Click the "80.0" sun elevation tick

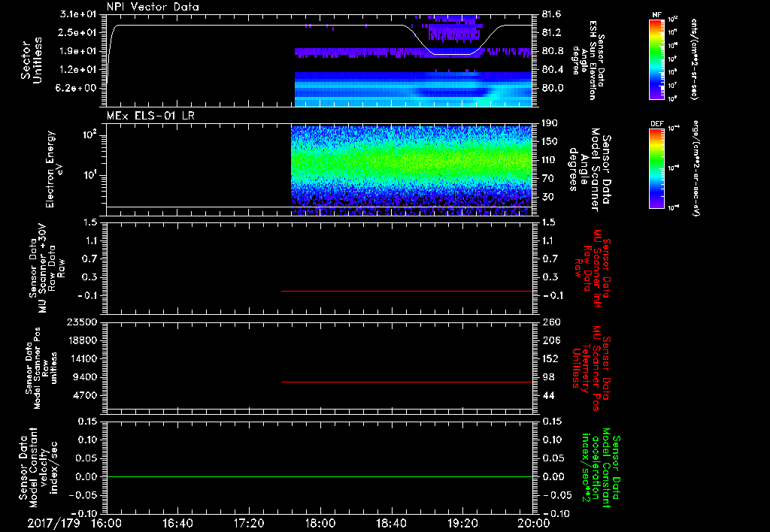pyautogui.click(x=553, y=89)
